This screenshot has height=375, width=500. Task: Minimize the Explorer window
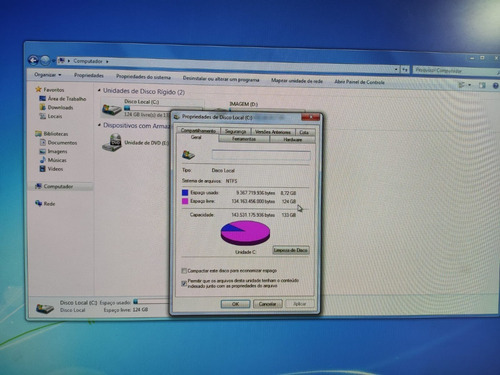tap(472, 58)
